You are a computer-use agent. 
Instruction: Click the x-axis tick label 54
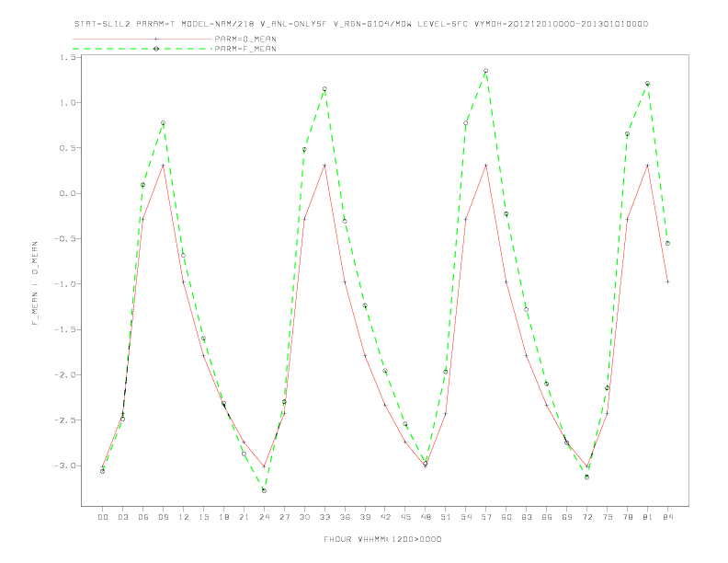466,517
